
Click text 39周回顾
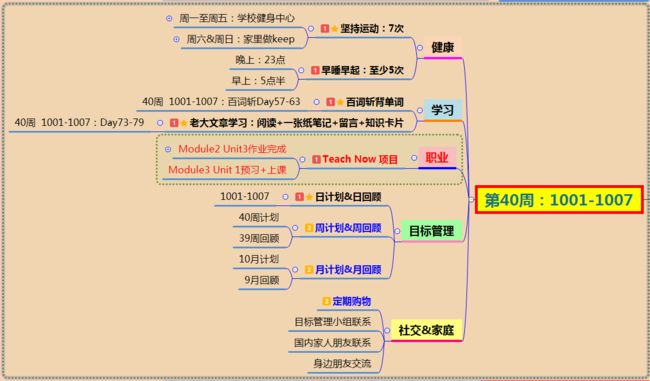(259, 238)
